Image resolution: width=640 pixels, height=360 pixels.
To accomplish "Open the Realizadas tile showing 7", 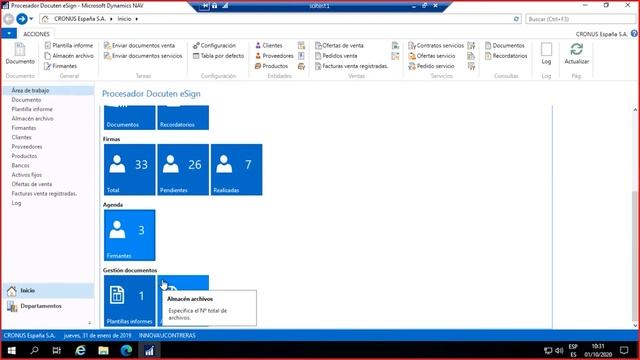I will tap(236, 169).
